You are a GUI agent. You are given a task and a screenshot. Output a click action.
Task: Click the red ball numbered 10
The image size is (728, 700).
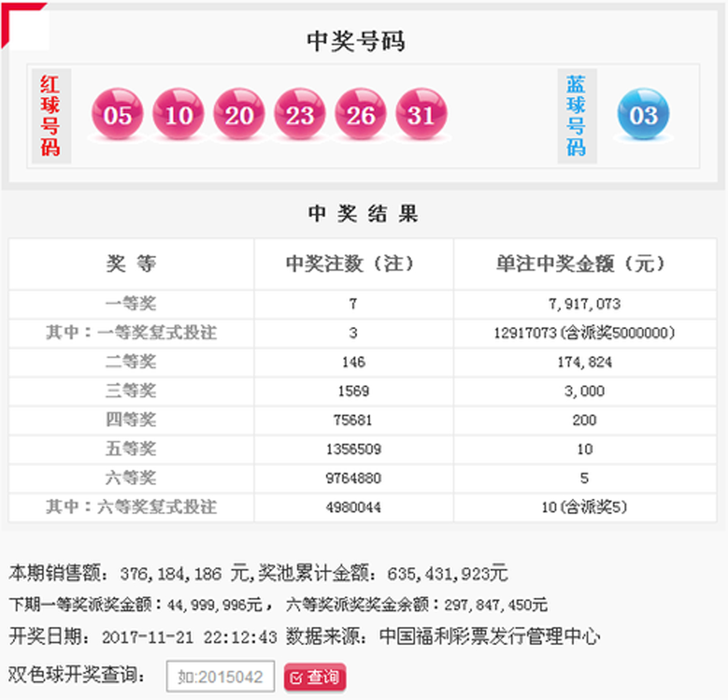tap(178, 114)
